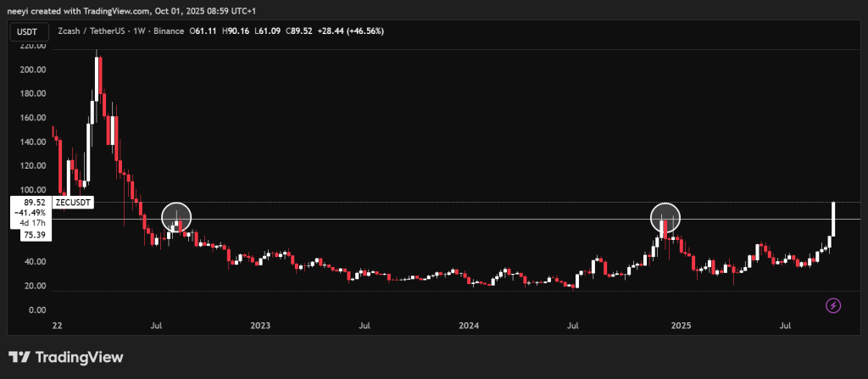This screenshot has height=379, width=868.
Task: Open the USDT currency selector
Action: (x=26, y=31)
